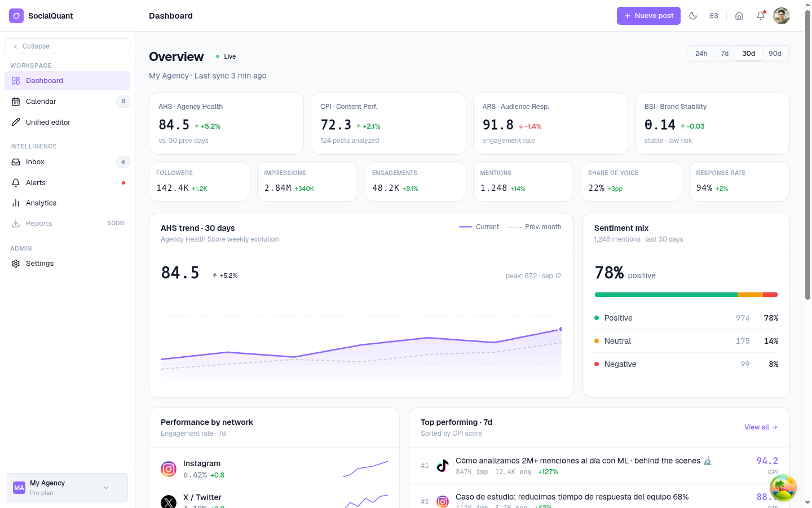
Task: Create a post with Nuevo post button
Action: click(648, 16)
